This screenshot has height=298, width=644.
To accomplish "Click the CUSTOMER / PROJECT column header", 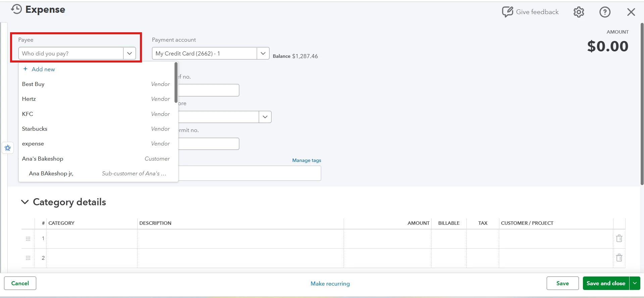I will [x=527, y=223].
